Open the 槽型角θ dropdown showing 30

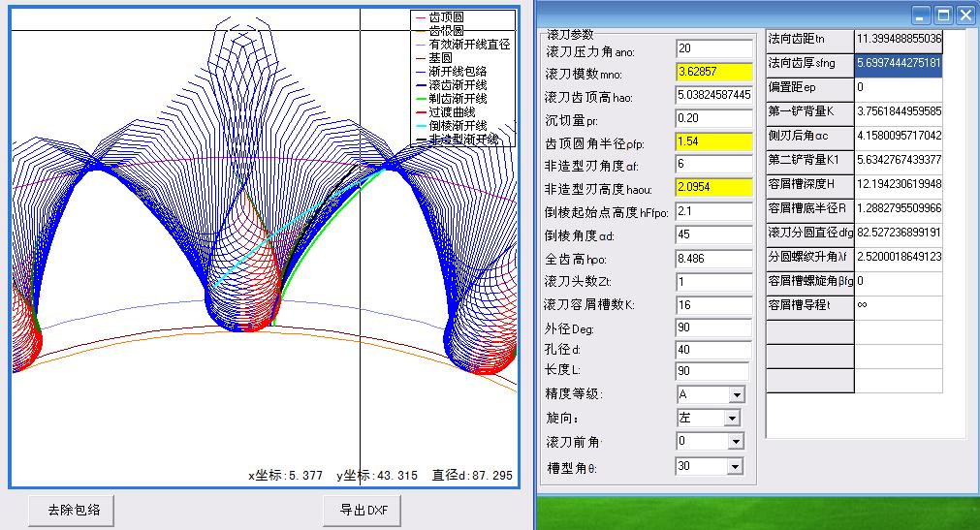(735, 466)
